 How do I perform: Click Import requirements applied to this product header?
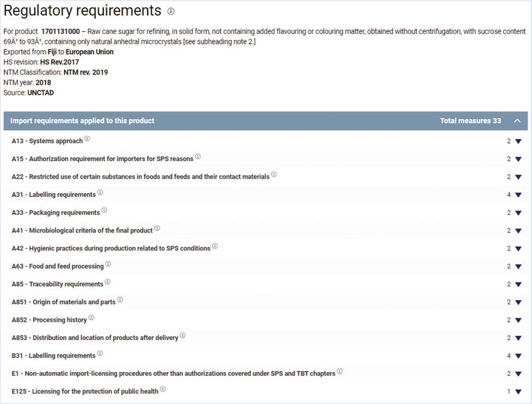pyautogui.click(x=82, y=121)
